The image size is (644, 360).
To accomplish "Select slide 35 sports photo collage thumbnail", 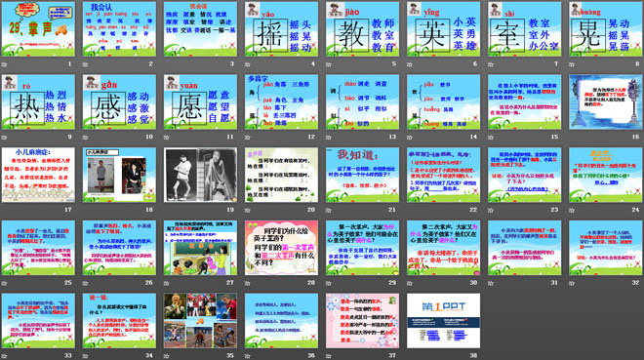I will click(x=200, y=321).
